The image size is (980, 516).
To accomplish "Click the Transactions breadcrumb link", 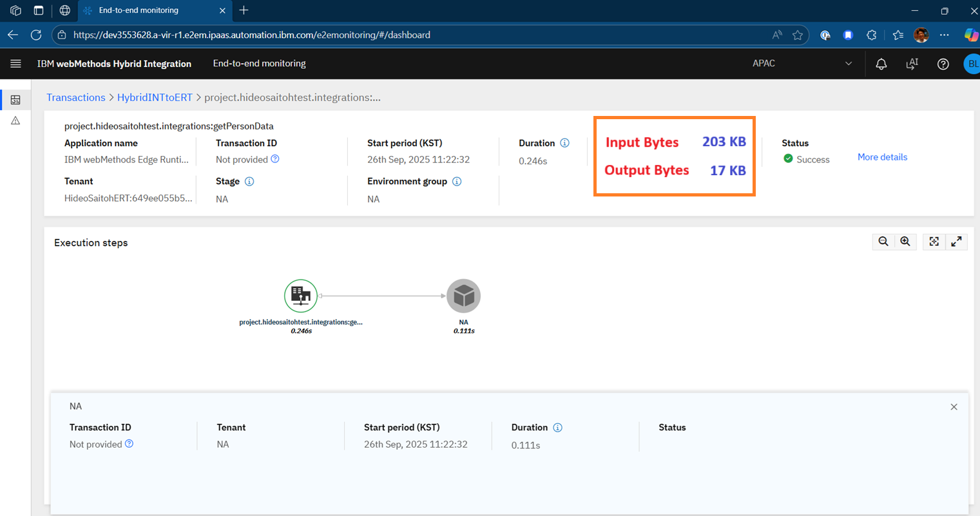I will (x=75, y=97).
